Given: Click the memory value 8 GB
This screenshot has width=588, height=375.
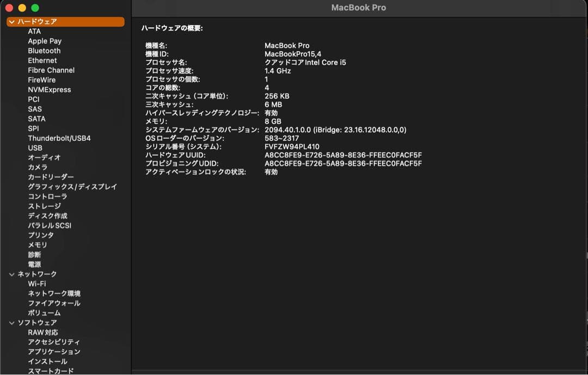Looking at the screenshot, I should coord(273,122).
